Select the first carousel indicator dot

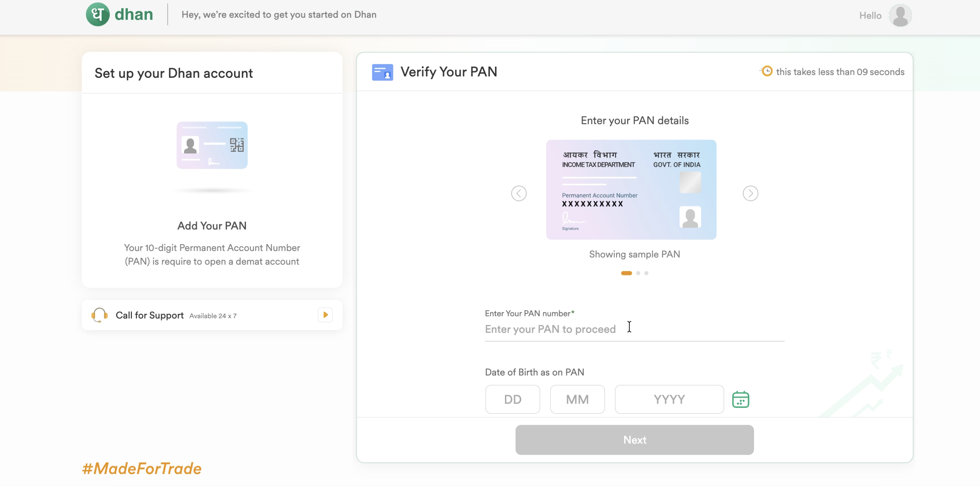coord(626,273)
